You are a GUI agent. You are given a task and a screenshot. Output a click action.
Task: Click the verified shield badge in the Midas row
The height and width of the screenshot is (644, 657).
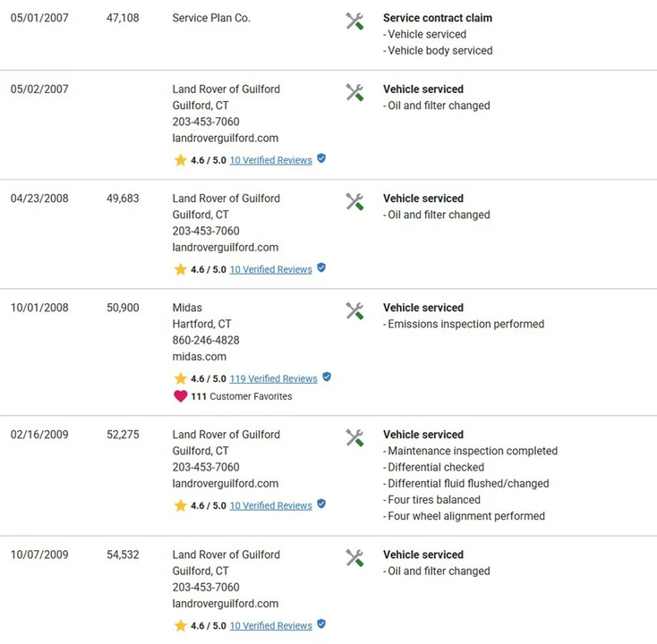click(327, 377)
